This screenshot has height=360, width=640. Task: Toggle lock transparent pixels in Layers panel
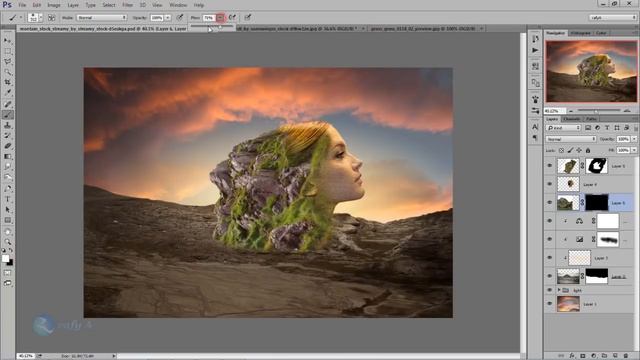[561, 150]
